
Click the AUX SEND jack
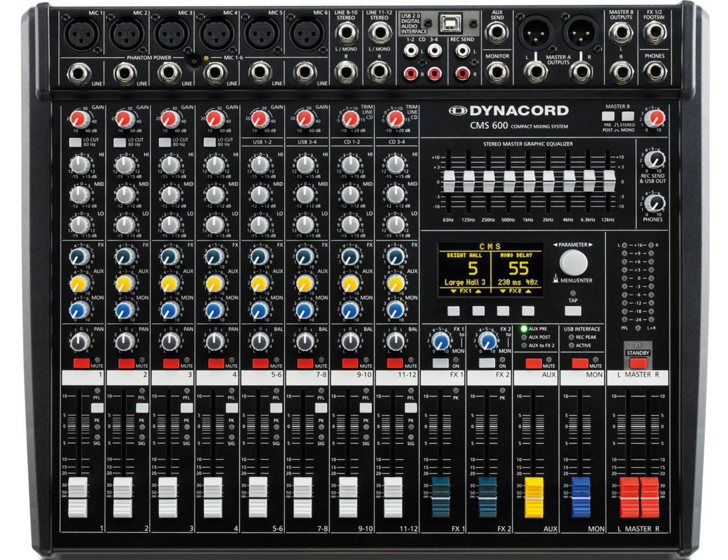[496, 33]
